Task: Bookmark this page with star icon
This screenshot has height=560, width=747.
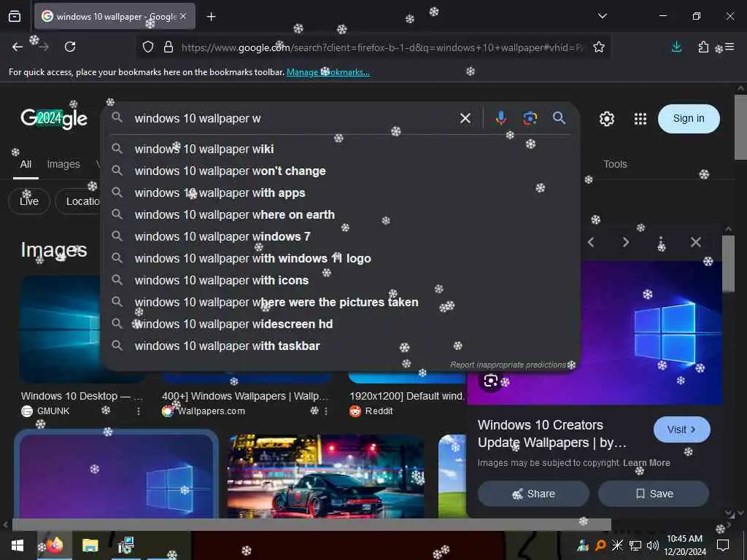Action: pos(599,47)
